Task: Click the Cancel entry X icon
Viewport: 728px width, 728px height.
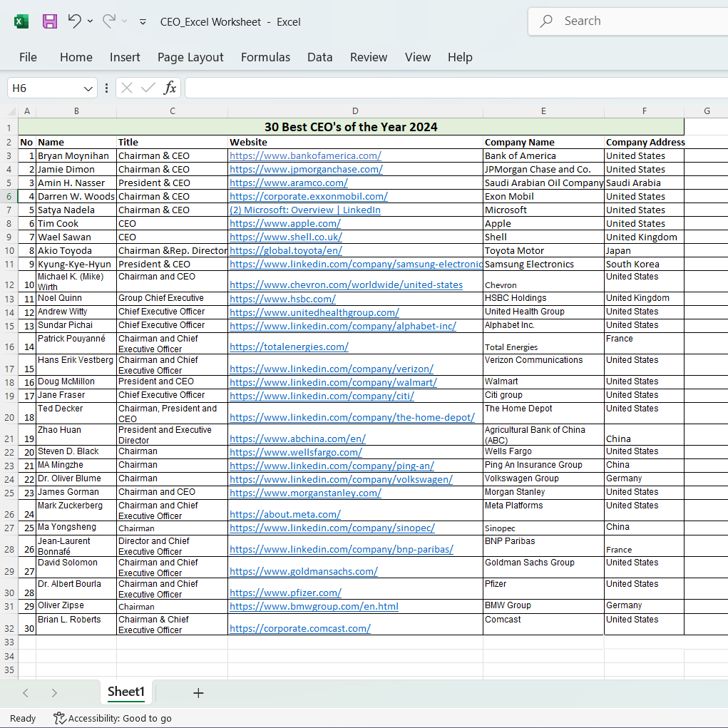Action: click(127, 88)
